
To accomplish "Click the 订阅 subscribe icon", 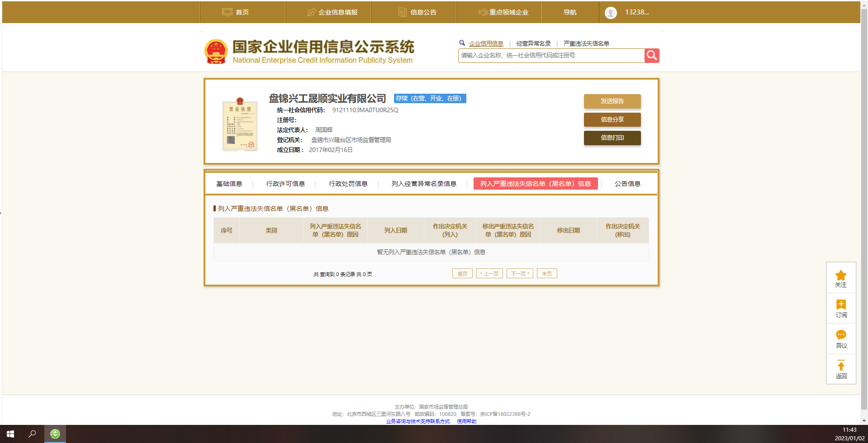I will point(841,305).
